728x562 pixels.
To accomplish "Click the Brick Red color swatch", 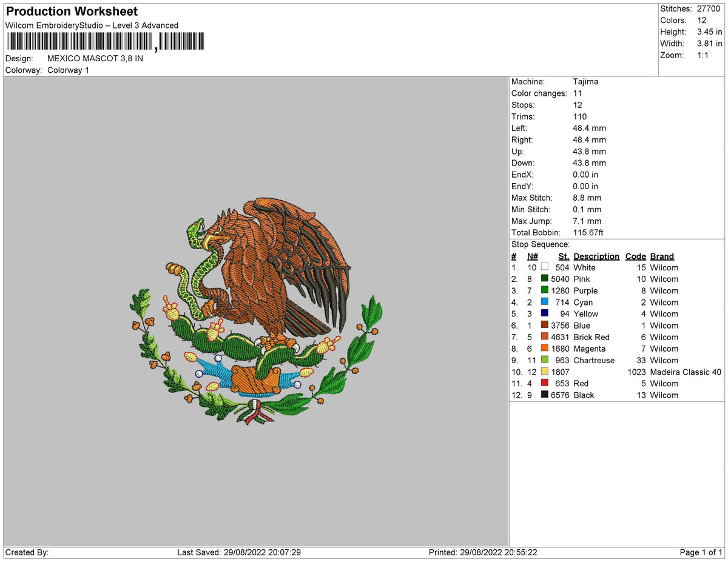I will [545, 337].
